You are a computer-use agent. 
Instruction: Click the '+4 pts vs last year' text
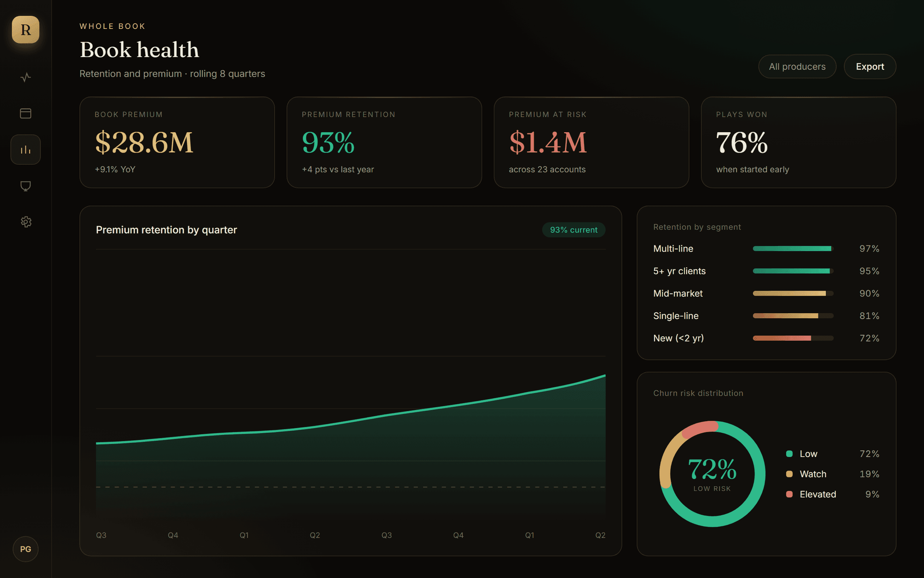click(338, 169)
